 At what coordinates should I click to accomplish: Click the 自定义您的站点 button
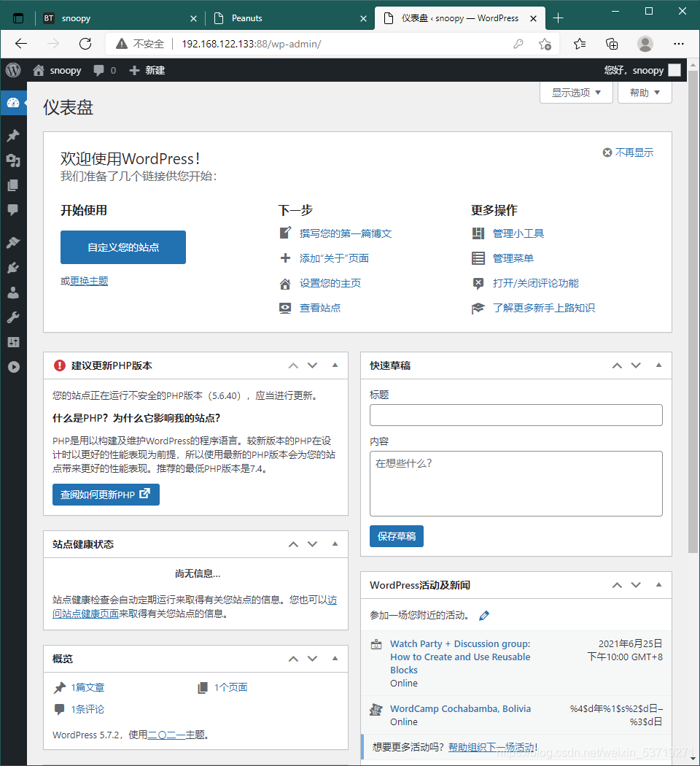[x=123, y=247]
